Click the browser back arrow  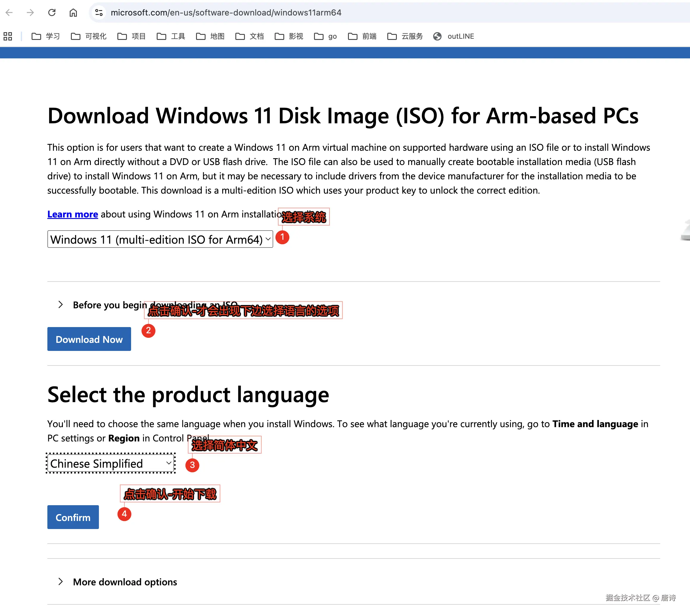pos(9,13)
